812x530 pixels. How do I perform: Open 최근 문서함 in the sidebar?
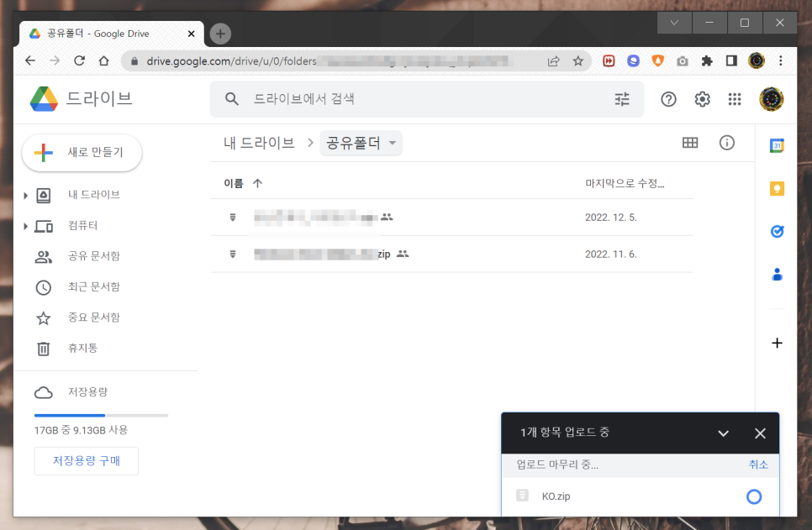click(x=94, y=286)
